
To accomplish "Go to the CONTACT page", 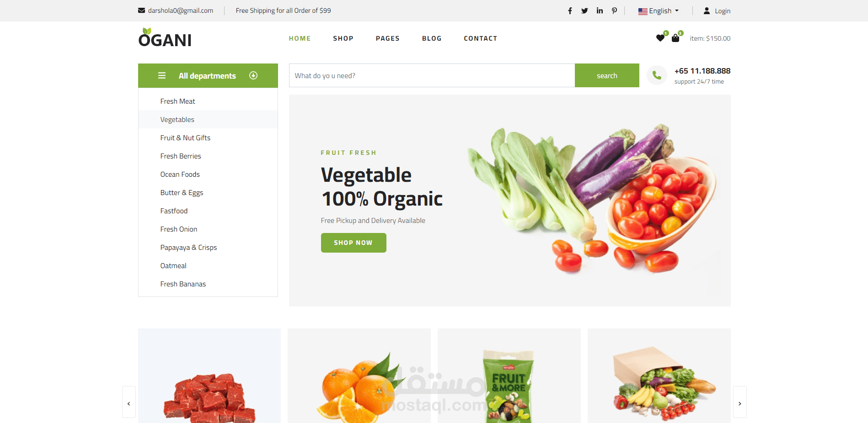I will (481, 38).
